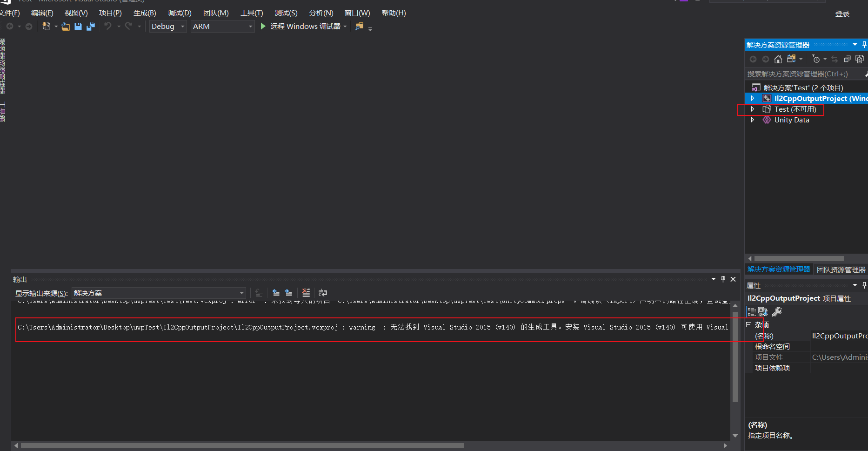Toggle word wrap in Output panel
The width and height of the screenshot is (868, 451).
coord(322,293)
